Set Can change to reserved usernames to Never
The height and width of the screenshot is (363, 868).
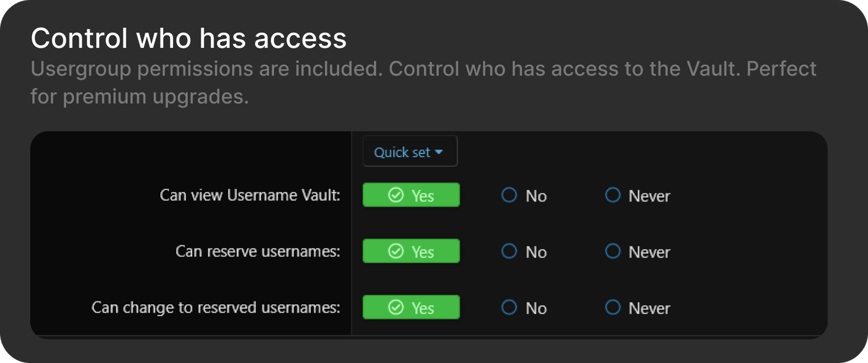pyautogui.click(x=613, y=308)
